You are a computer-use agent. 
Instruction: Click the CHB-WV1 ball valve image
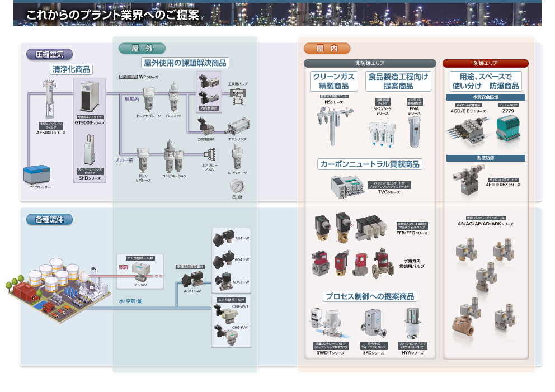(227, 314)
